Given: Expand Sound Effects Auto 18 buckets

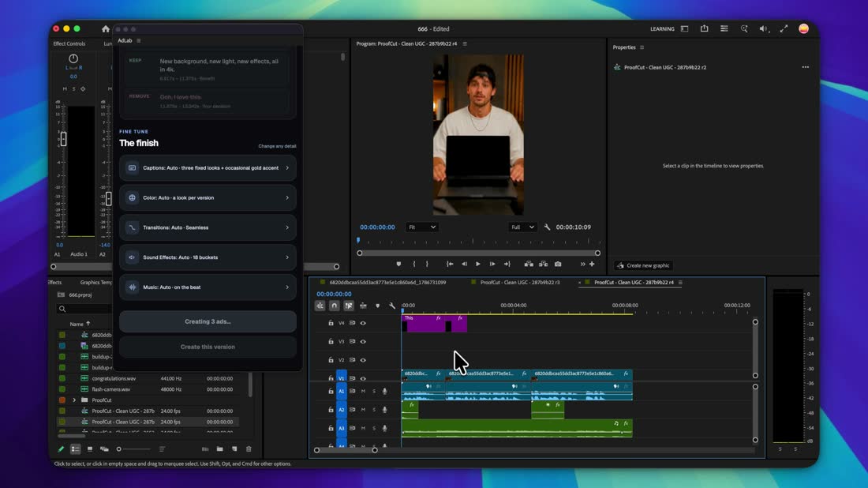Looking at the screenshot, I should [x=208, y=257].
